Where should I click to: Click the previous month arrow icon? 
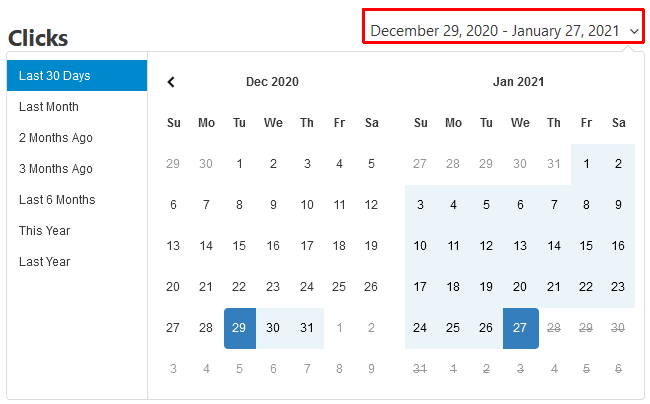coord(171,82)
